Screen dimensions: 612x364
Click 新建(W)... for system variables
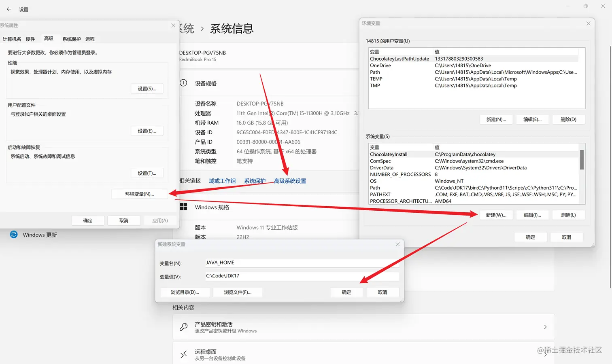[496, 215]
